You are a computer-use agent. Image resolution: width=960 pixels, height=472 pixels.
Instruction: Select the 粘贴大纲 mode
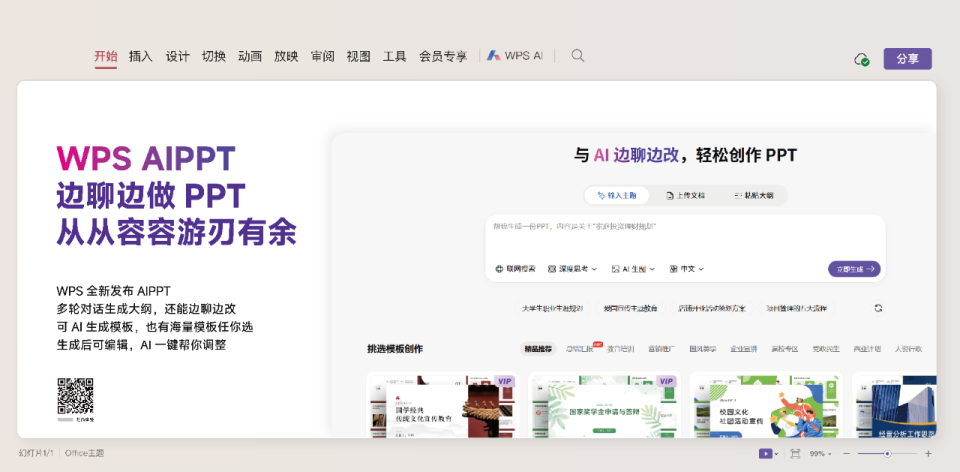(754, 196)
